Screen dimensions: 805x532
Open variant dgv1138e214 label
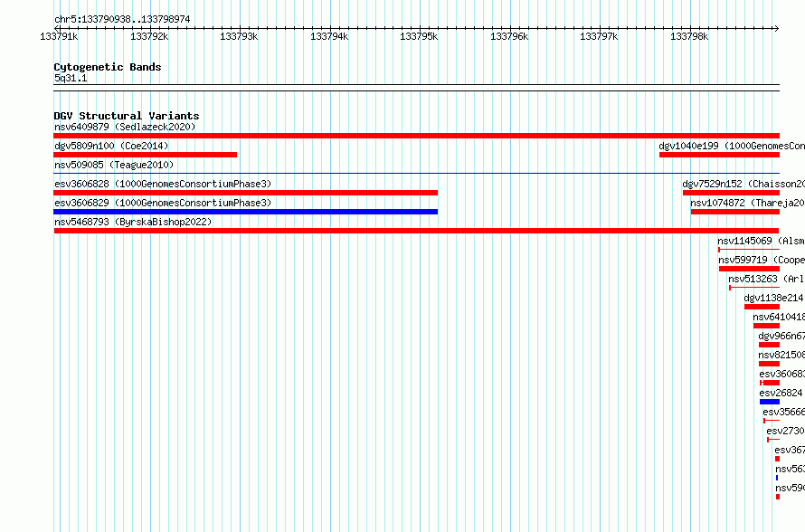tap(774, 298)
